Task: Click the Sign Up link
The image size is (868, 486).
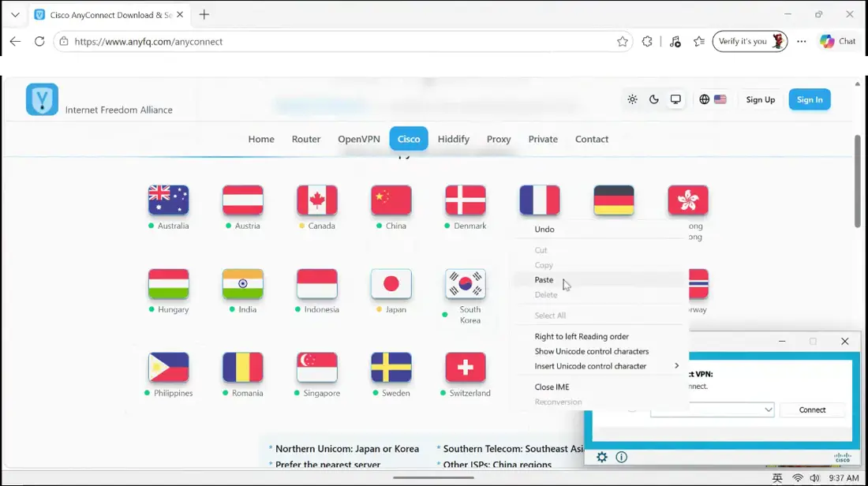Action: [760, 99]
